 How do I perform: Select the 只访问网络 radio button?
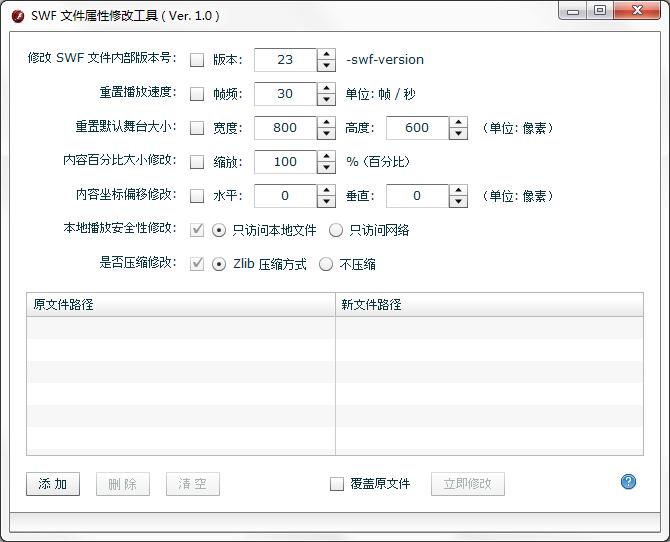(x=336, y=230)
